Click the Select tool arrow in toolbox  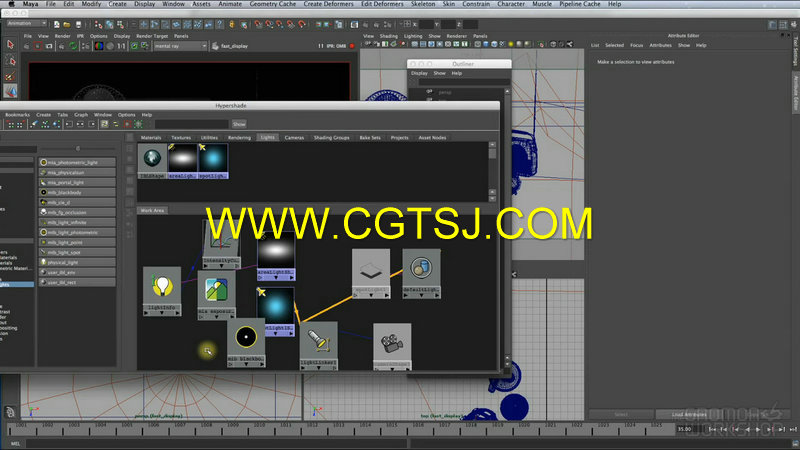point(10,45)
